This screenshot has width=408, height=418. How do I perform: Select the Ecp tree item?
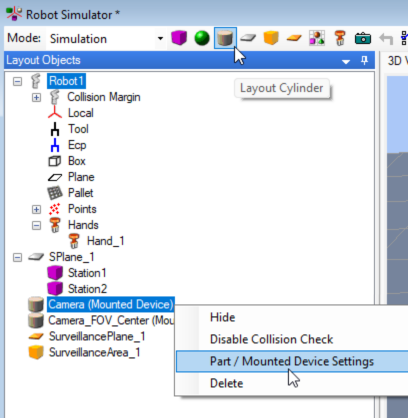click(x=77, y=145)
